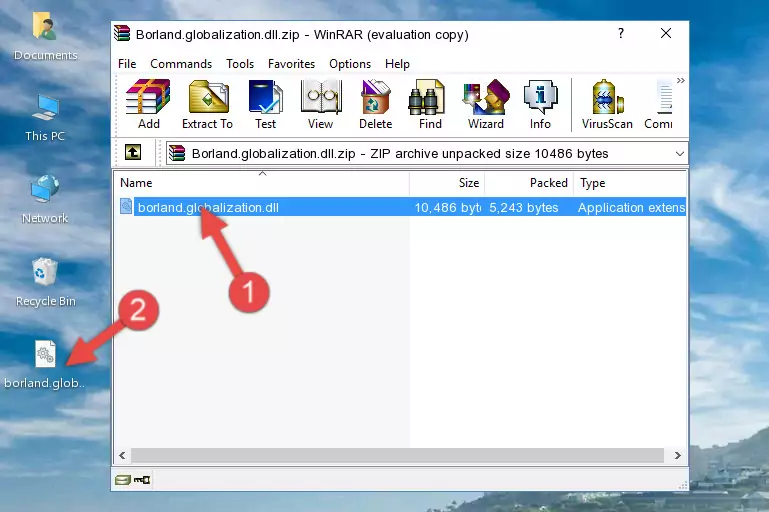Click the WinRAR title bar books icon
Image resolution: width=769 pixels, height=512 pixels.
pos(122,33)
